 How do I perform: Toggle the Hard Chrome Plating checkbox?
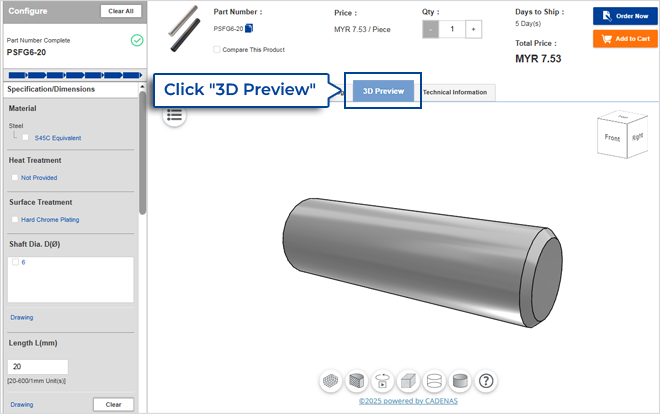pyautogui.click(x=15, y=219)
